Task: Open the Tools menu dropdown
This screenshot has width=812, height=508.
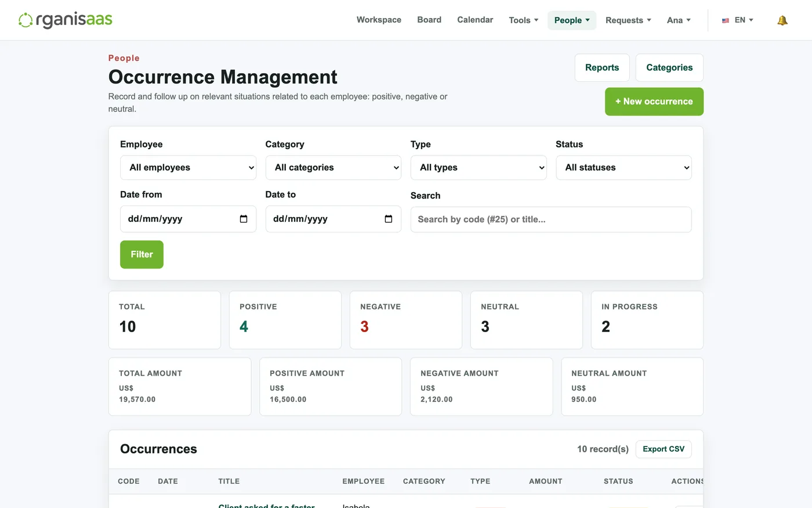Action: tap(524, 20)
